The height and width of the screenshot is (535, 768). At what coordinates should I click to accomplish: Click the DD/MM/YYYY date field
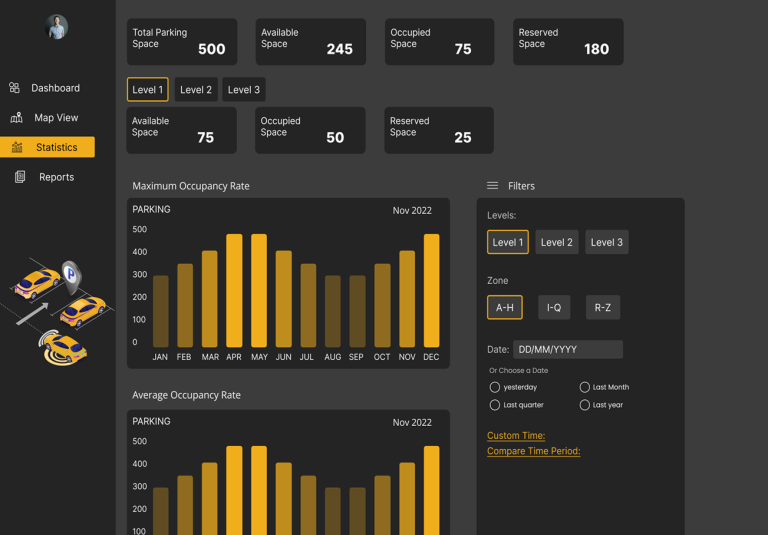[568, 349]
